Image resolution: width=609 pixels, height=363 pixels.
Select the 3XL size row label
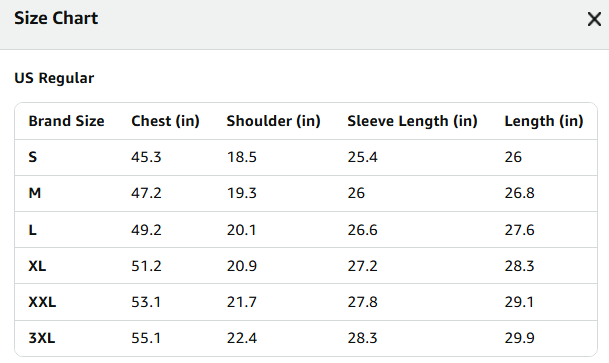42,338
